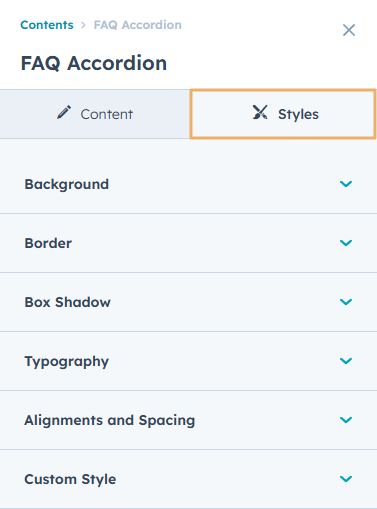Expand the Background section chevron
The image size is (377, 509).
coord(346,184)
